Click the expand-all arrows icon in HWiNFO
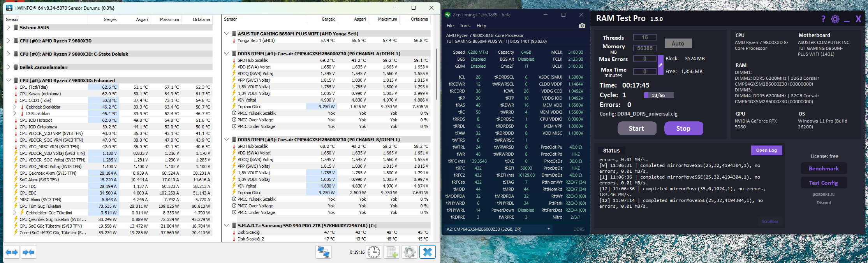The width and height of the screenshot is (868, 263). [x=12, y=252]
